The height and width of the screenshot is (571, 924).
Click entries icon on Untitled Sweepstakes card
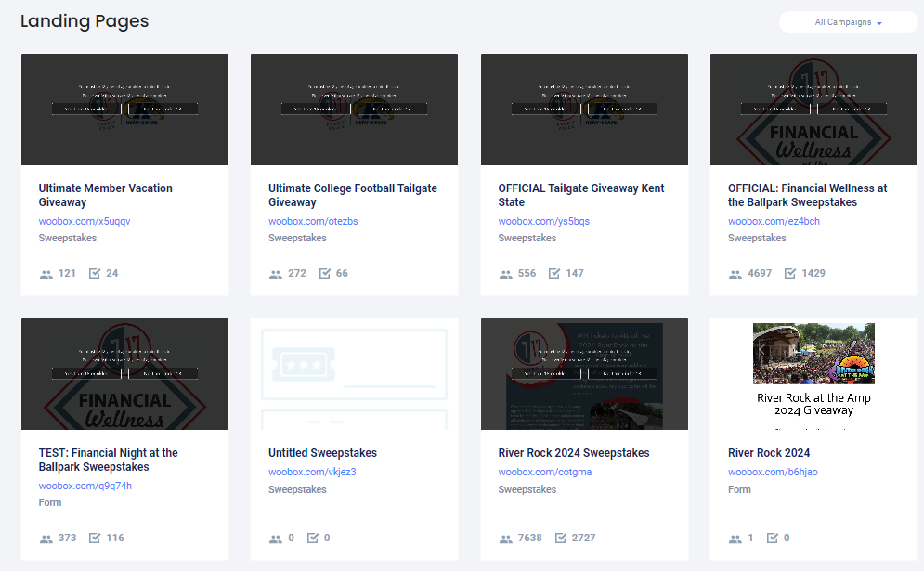click(312, 538)
